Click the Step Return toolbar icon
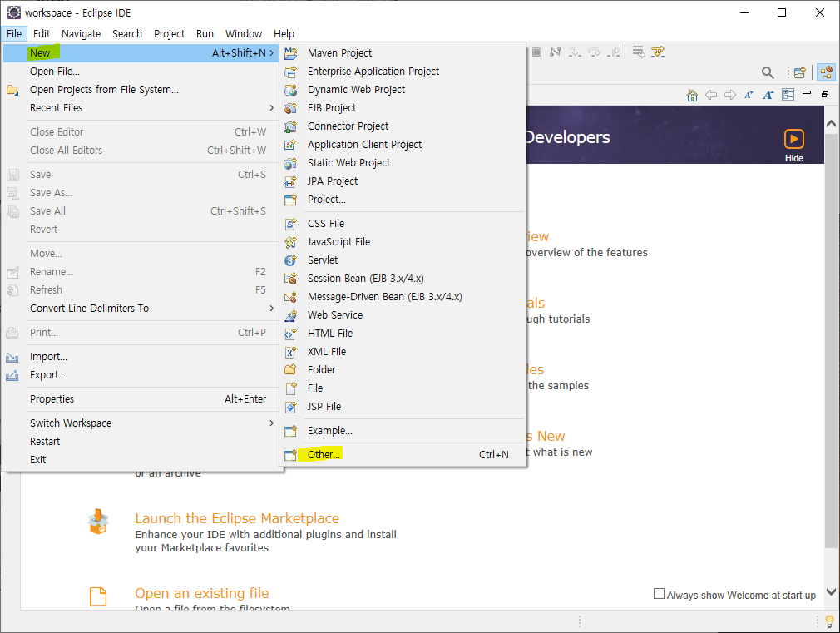 pos(614,52)
